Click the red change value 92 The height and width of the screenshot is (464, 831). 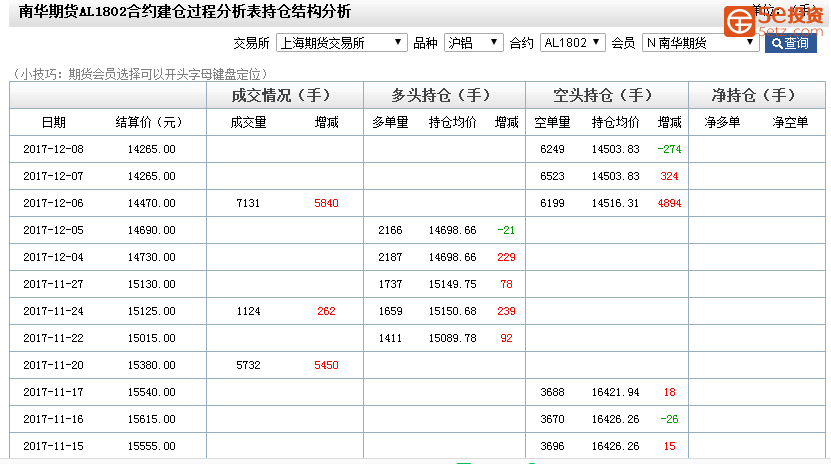[x=506, y=338]
